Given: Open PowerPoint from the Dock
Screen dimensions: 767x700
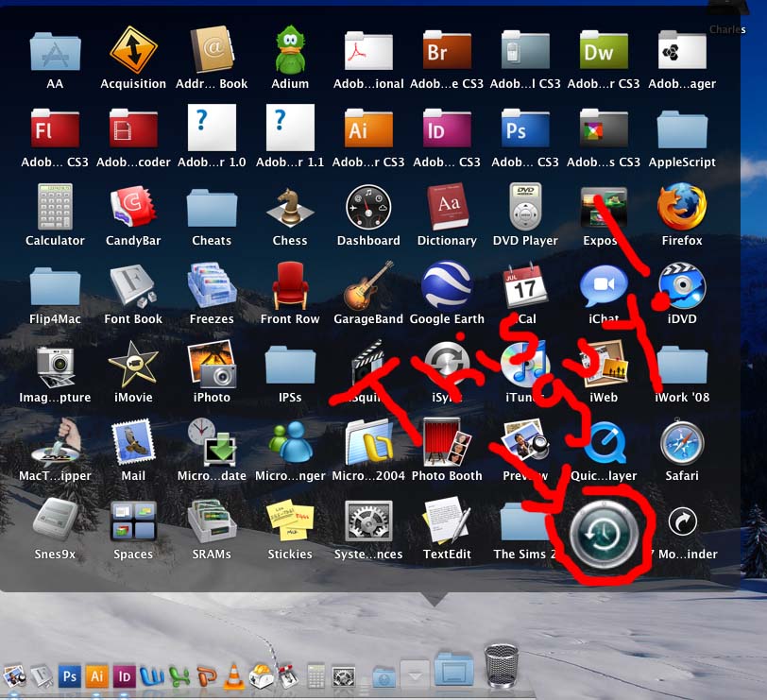Looking at the screenshot, I should pos(207,676).
